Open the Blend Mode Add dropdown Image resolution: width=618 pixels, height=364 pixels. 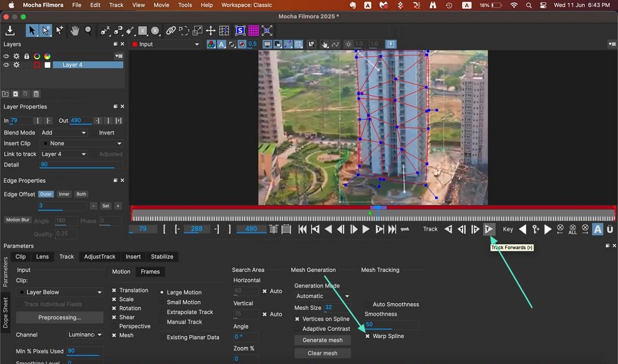63,133
